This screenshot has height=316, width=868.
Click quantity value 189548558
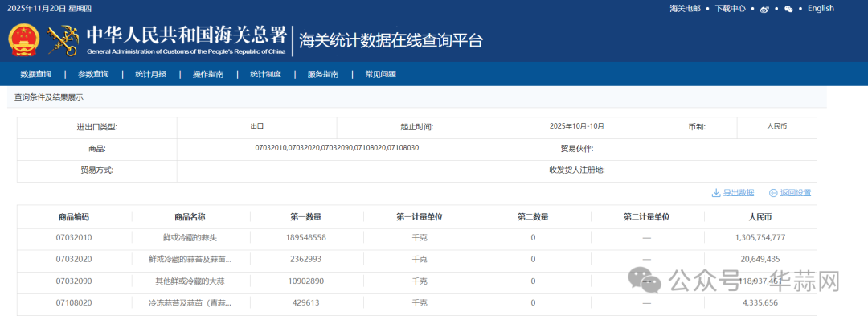click(306, 237)
